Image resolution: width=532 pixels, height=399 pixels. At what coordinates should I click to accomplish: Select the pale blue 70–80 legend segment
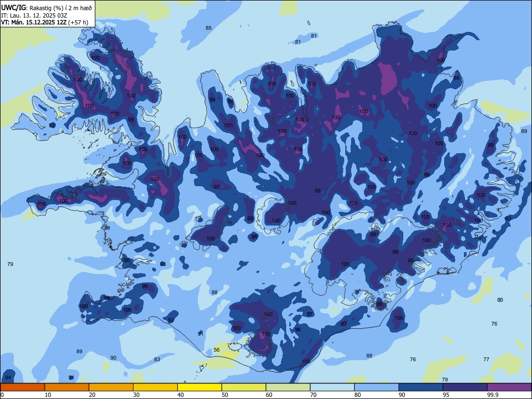332,387
